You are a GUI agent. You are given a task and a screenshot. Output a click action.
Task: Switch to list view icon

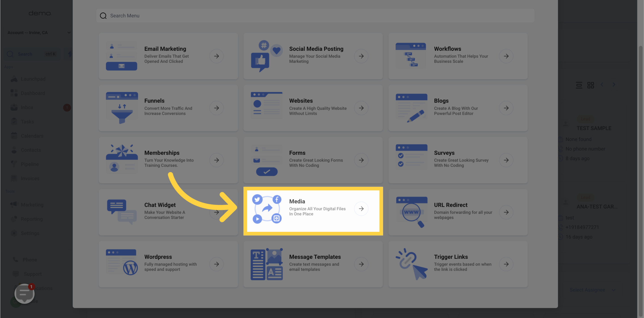point(579,85)
